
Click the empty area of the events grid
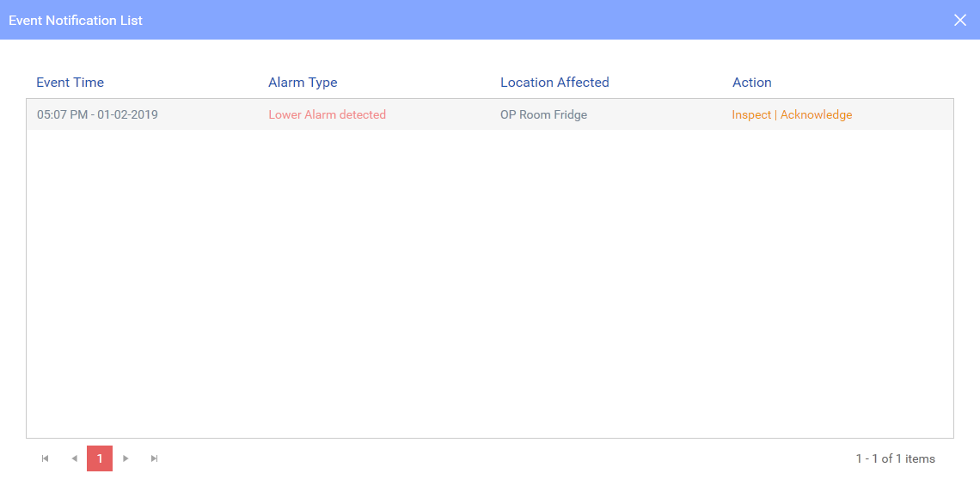(x=490, y=284)
